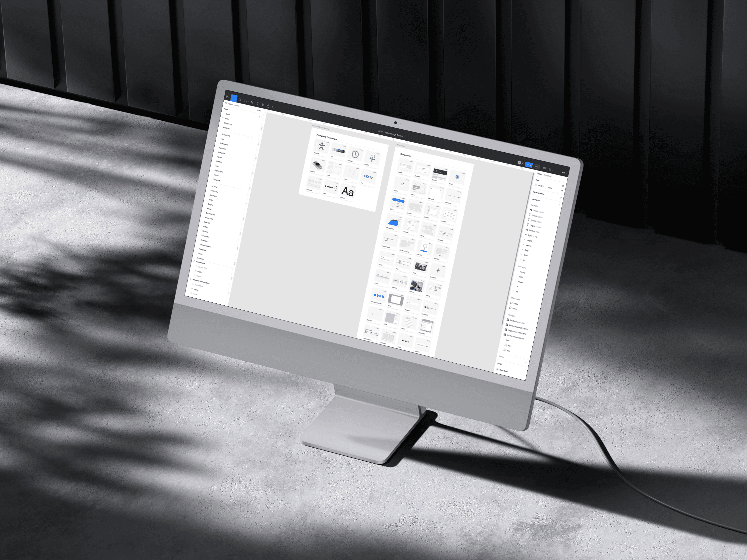Select the Frame tool
Image resolution: width=747 pixels, height=560 pixels.
(x=240, y=100)
